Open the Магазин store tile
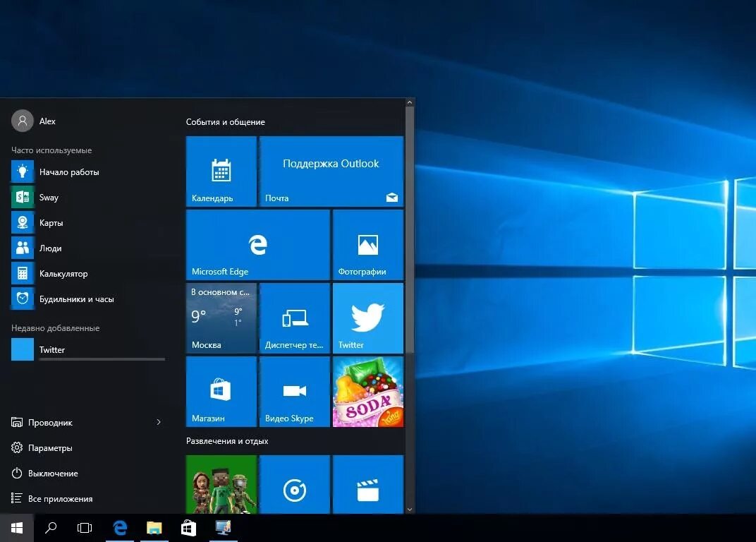This screenshot has width=756, height=542. tap(221, 391)
